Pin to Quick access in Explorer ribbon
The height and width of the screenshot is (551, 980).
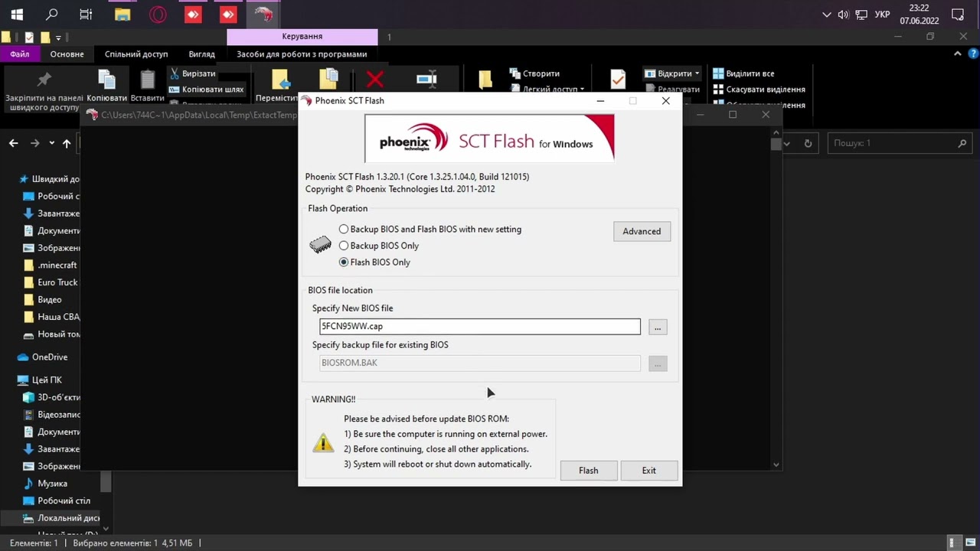[44, 90]
